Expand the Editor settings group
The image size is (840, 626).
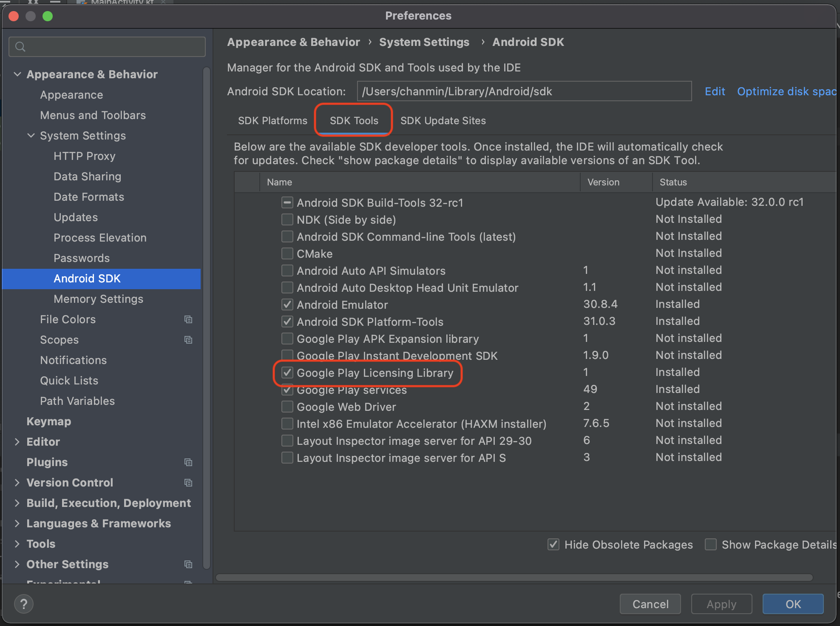pos(17,442)
